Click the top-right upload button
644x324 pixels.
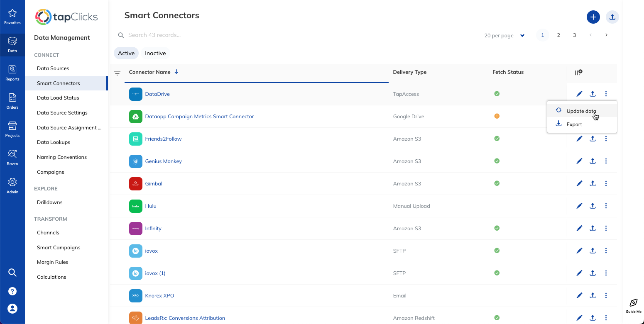coord(612,17)
